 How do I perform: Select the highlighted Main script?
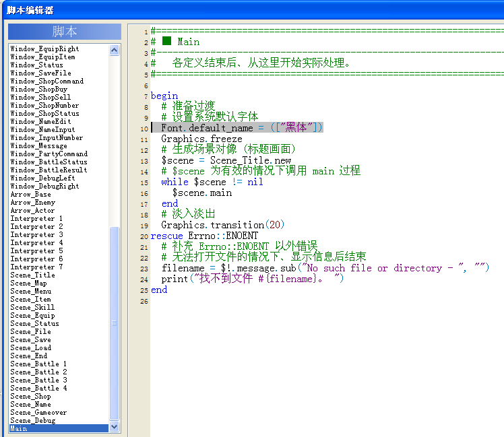(x=59, y=428)
